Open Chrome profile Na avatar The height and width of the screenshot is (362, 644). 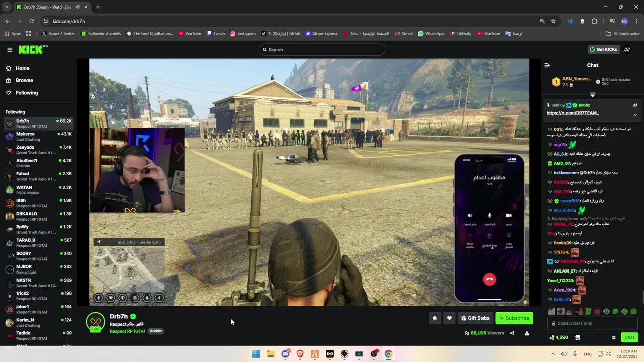[x=624, y=21]
